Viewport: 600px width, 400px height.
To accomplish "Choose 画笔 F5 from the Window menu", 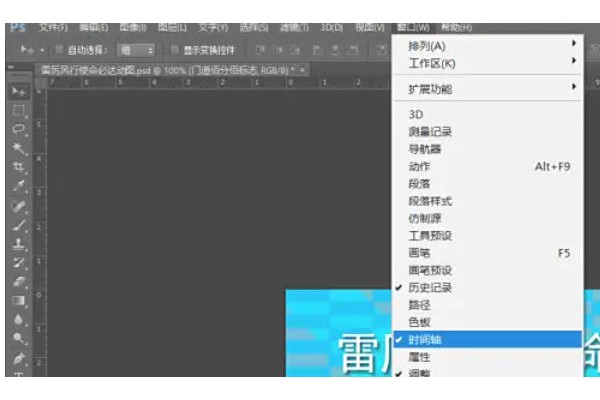I will [488, 253].
